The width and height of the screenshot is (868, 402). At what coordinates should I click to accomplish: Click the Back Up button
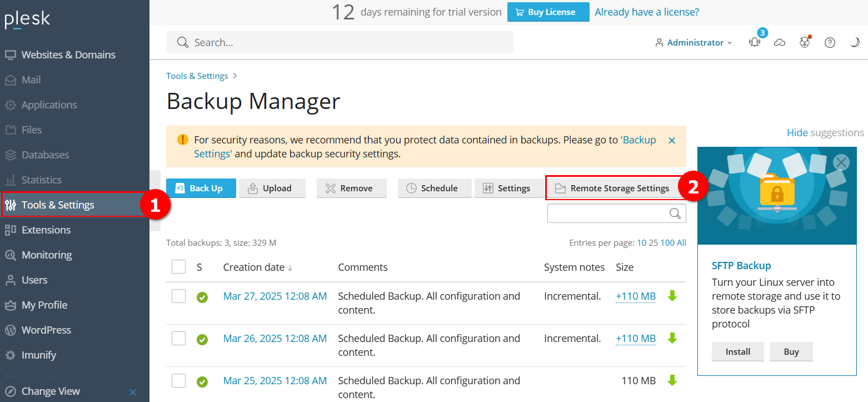201,188
